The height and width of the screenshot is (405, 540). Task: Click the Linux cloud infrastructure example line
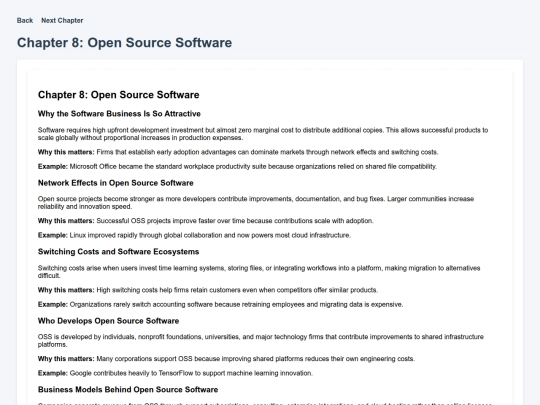click(194, 235)
